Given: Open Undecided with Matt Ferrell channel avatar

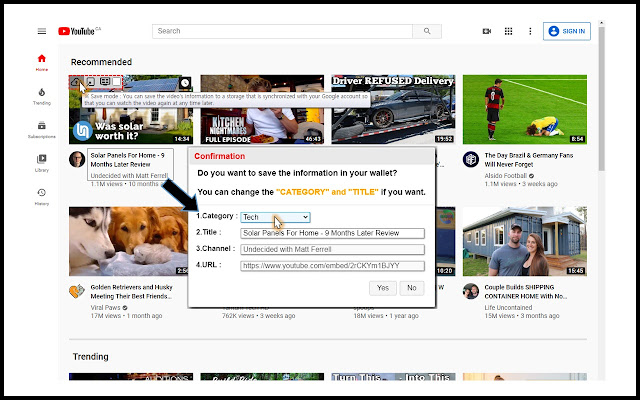Looking at the screenshot, I should [77, 159].
